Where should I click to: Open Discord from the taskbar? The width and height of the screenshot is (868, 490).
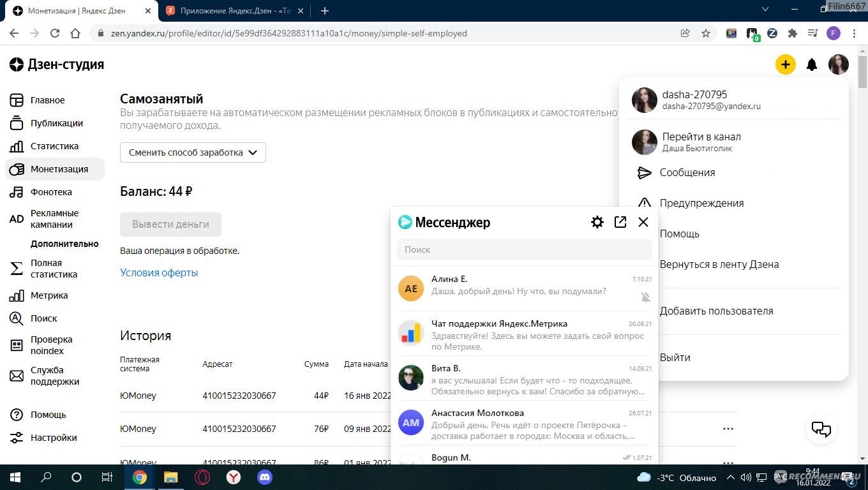[264, 477]
